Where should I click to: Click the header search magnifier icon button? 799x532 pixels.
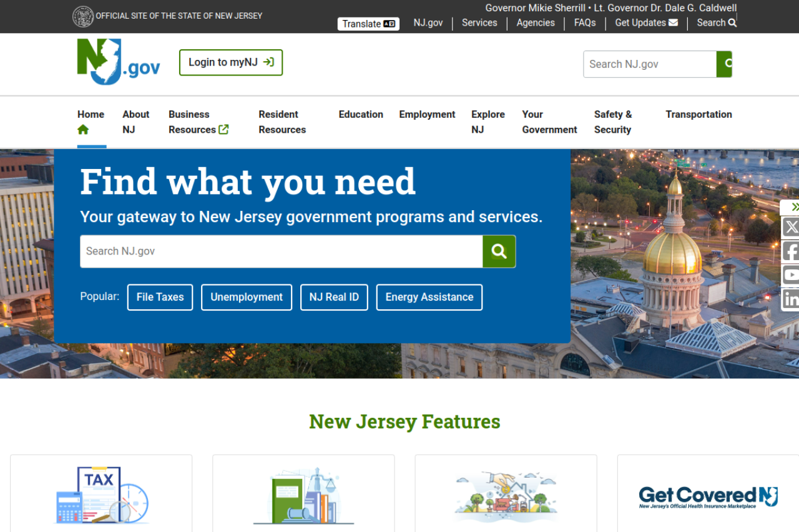point(725,64)
